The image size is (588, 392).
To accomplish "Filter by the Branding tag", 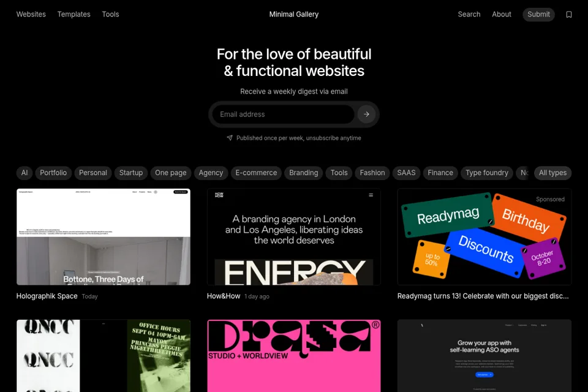I will pos(303,173).
